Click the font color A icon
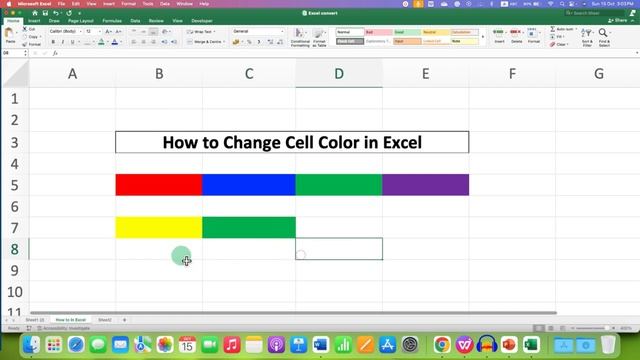The image size is (640, 360). 115,42
